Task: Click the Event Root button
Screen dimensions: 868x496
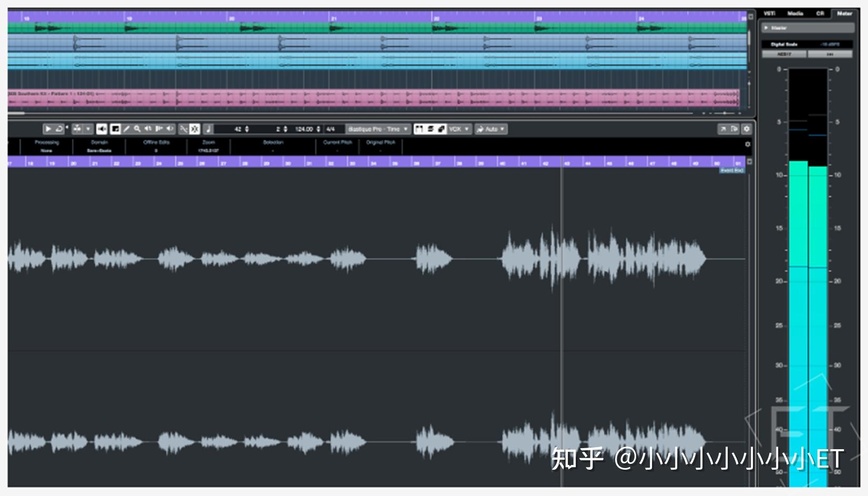Action: 731,170
